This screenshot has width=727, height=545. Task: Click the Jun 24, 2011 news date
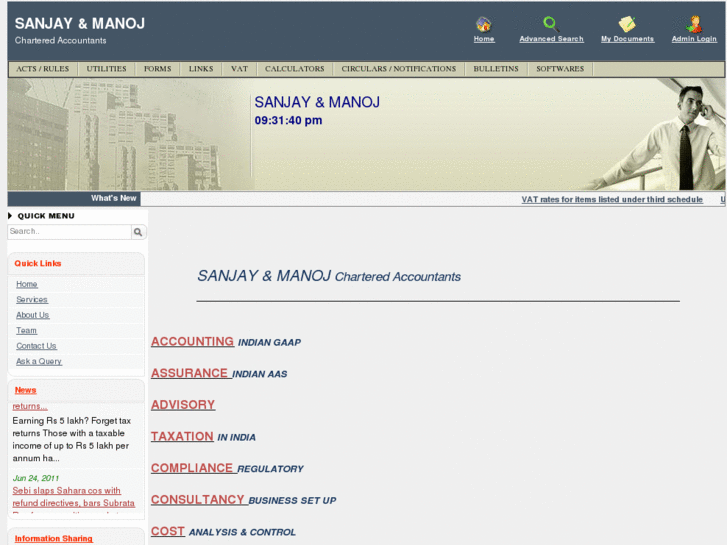click(x=36, y=478)
